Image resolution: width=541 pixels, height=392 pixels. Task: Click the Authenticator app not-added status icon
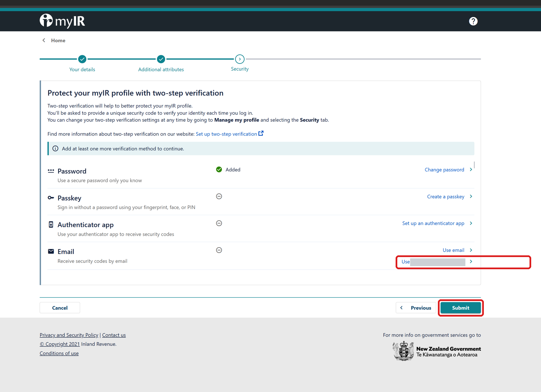219,223
